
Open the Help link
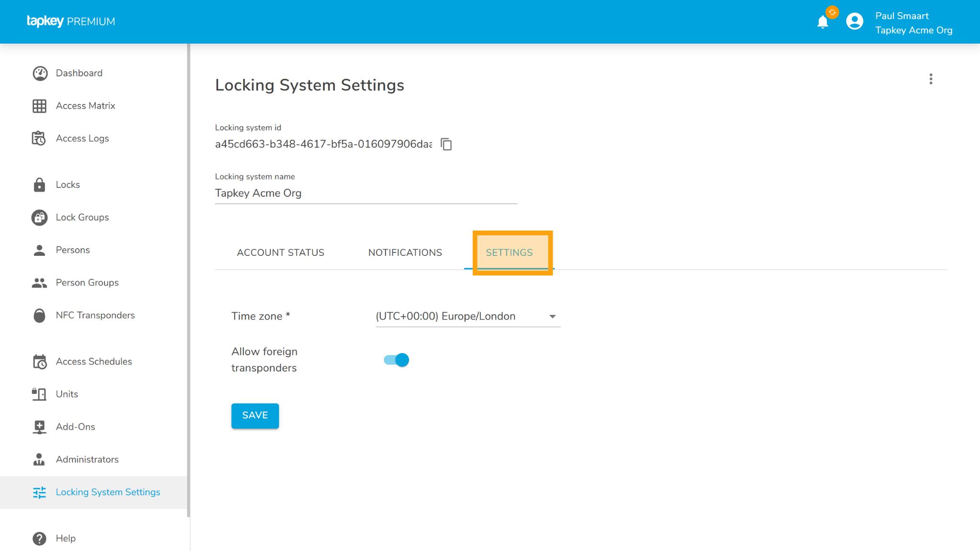click(93, 539)
